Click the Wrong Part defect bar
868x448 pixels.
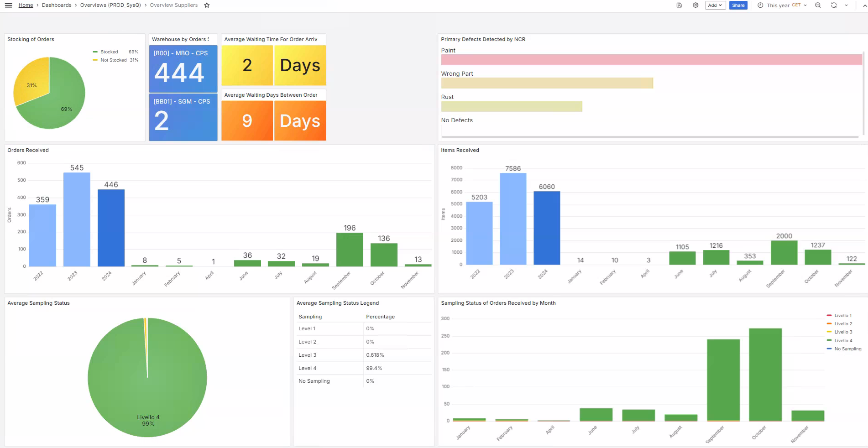click(547, 83)
